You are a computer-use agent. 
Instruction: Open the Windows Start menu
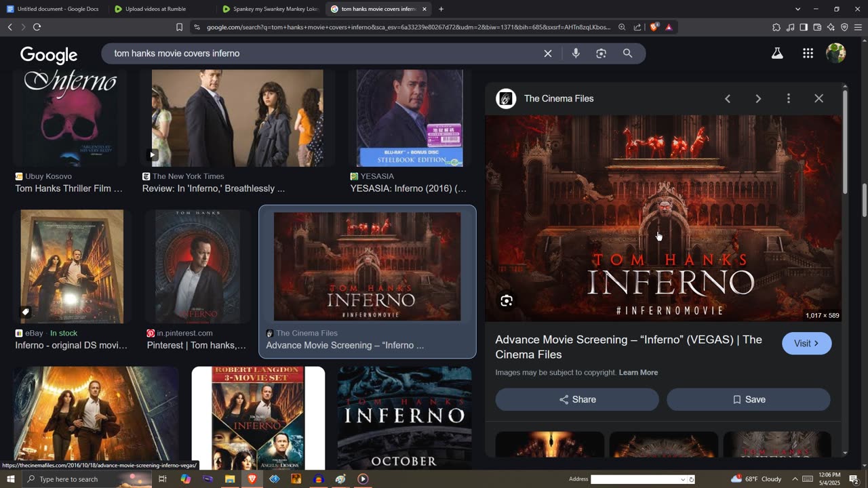[x=10, y=479]
